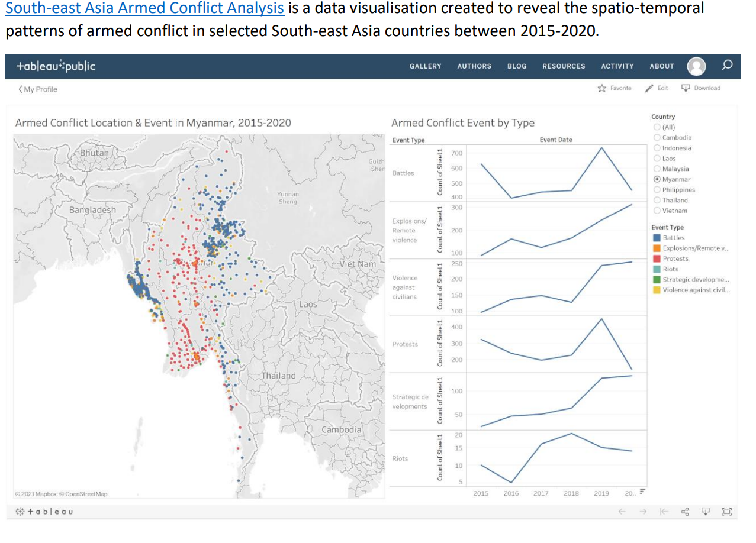
Task: Click the bottom toolbar download icon
Action: coord(706,512)
